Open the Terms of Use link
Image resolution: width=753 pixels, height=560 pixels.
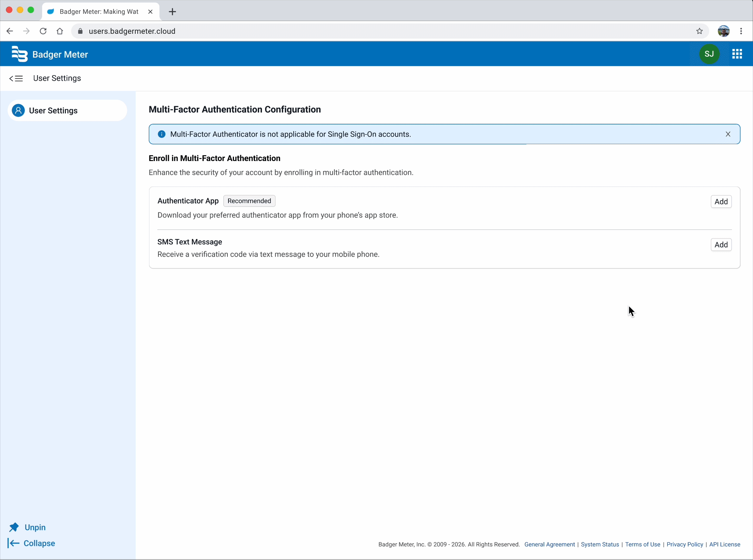coord(643,544)
